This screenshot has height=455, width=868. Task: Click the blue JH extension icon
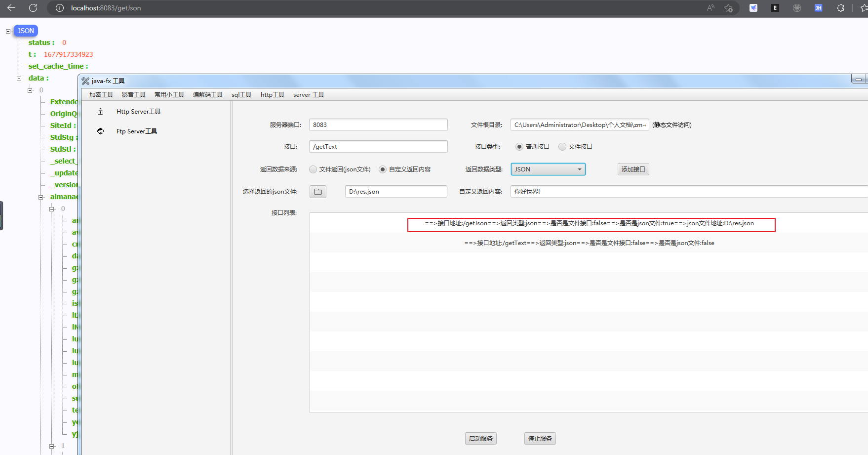(818, 8)
